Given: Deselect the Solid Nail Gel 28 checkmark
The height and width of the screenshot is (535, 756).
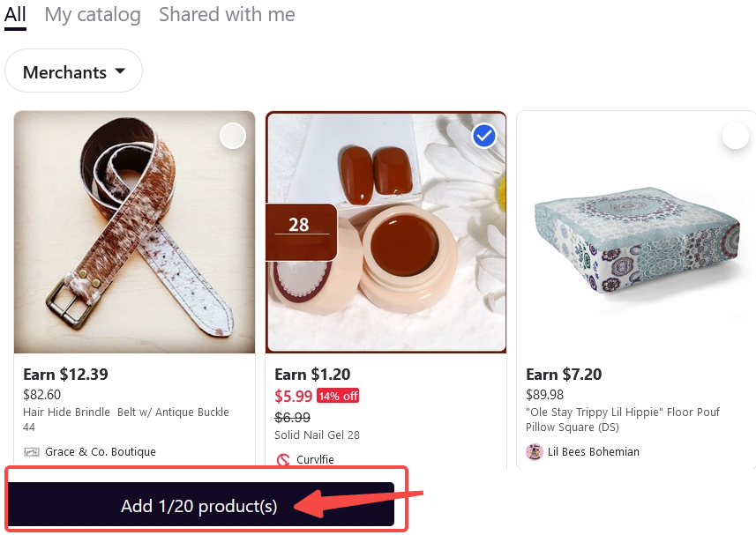Looking at the screenshot, I should (483, 136).
